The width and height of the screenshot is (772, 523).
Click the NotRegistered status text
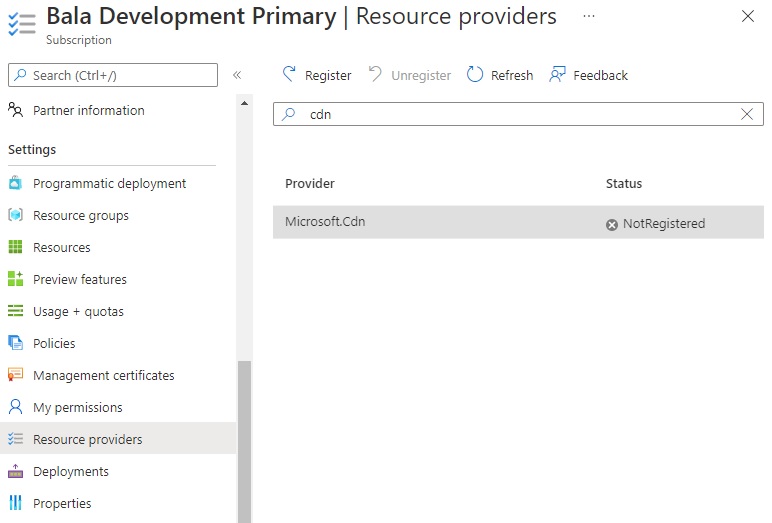coord(664,224)
